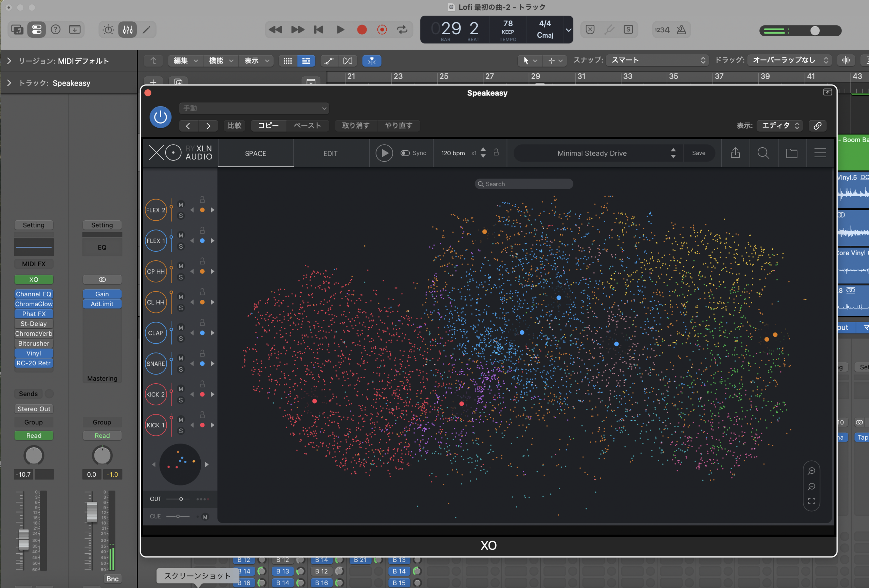This screenshot has height=588, width=869.
Task: Toggle Cycle mode in the transport bar
Action: pos(402,30)
